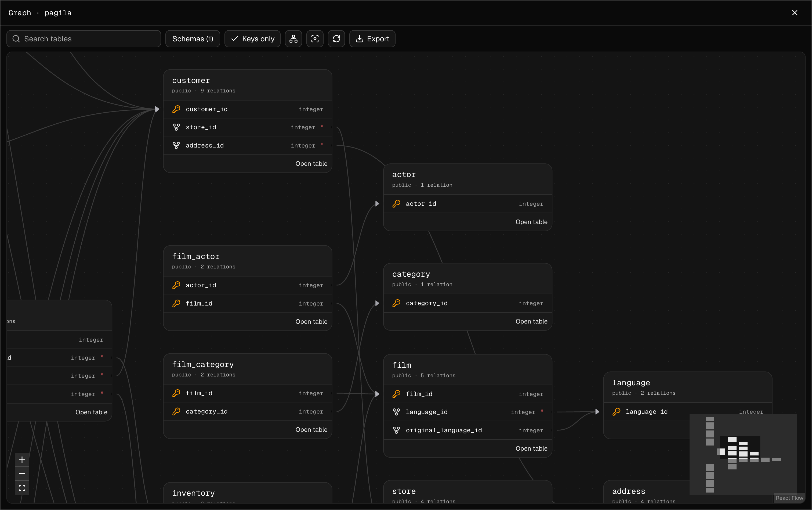Click the customer_id column name
The image size is (812, 510).
[x=206, y=109]
